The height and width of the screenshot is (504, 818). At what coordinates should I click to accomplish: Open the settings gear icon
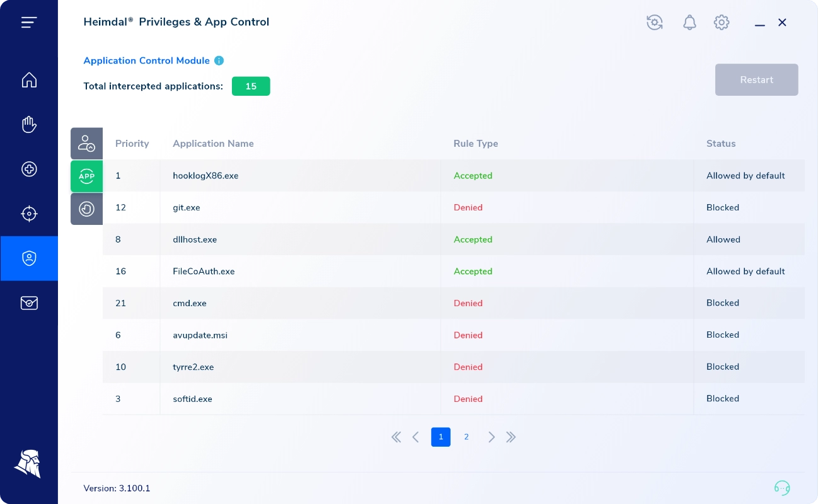[x=722, y=23]
